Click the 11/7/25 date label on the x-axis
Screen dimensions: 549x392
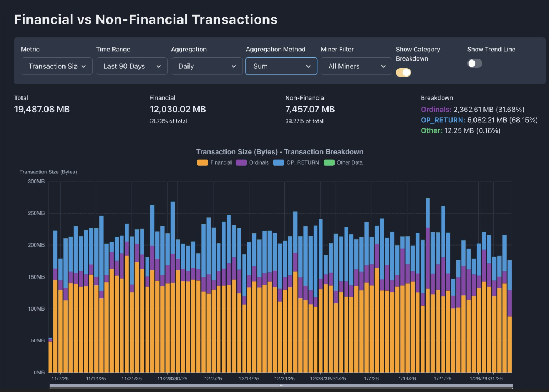point(60,379)
